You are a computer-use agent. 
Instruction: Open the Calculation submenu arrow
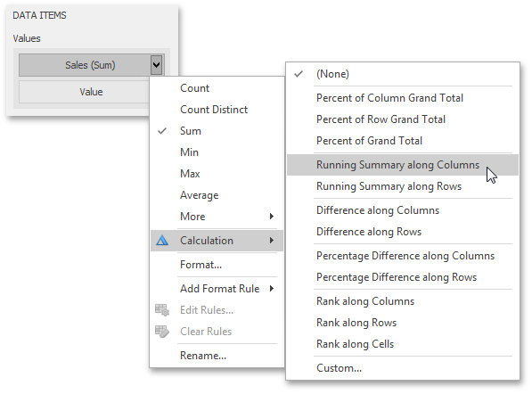pyautogui.click(x=272, y=241)
